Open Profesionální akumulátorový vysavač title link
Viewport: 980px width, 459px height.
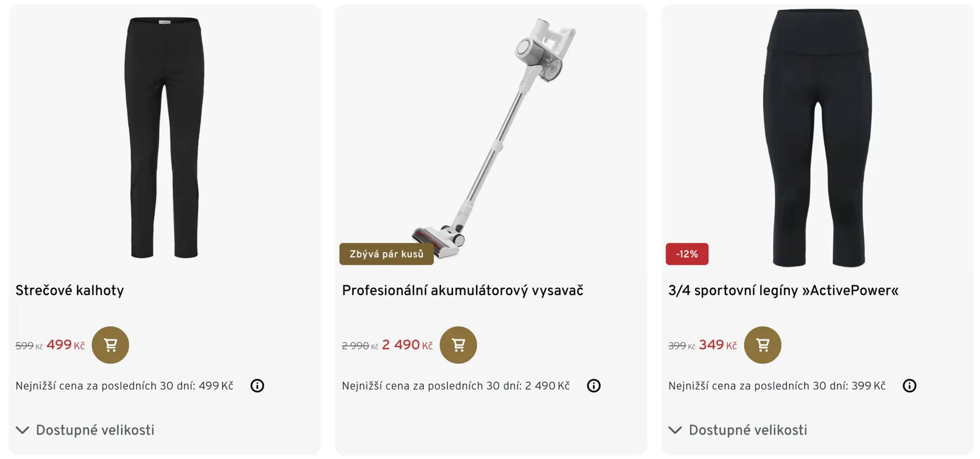(x=462, y=291)
